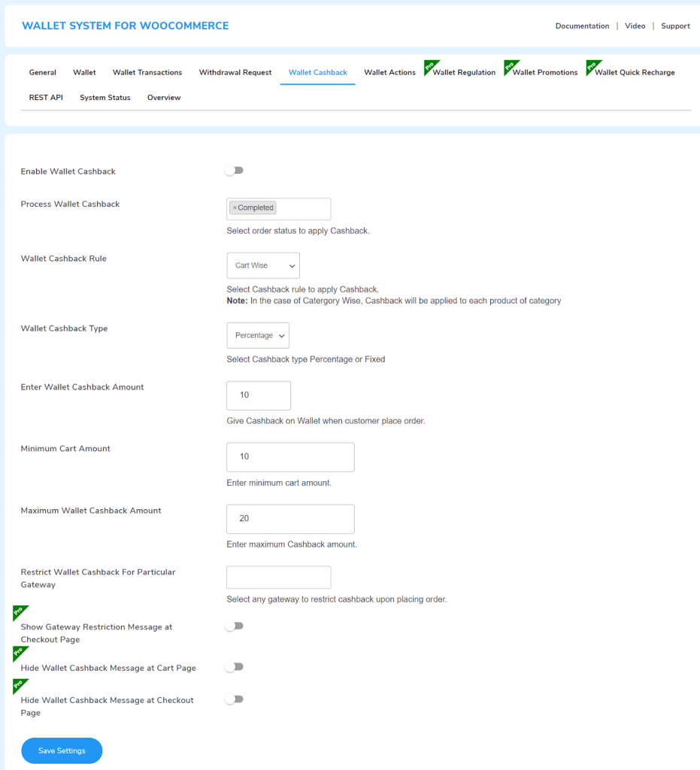Click the Minimum Cart Amount field
Screen dimensions: 700x770
coord(291,456)
